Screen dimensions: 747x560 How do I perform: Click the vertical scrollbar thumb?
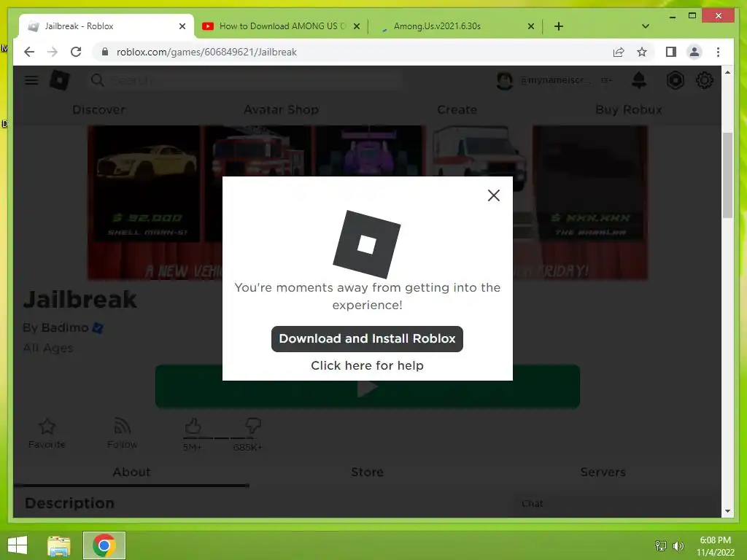point(727,175)
